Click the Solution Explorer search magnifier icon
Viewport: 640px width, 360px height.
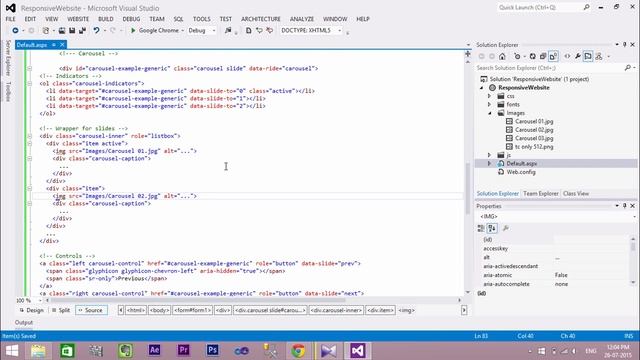point(628,68)
